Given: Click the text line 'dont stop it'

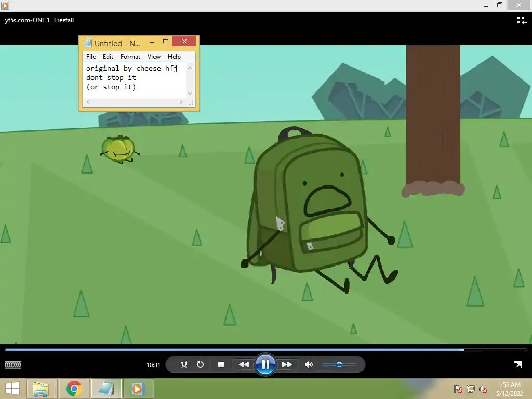Looking at the screenshot, I should click(x=111, y=78).
